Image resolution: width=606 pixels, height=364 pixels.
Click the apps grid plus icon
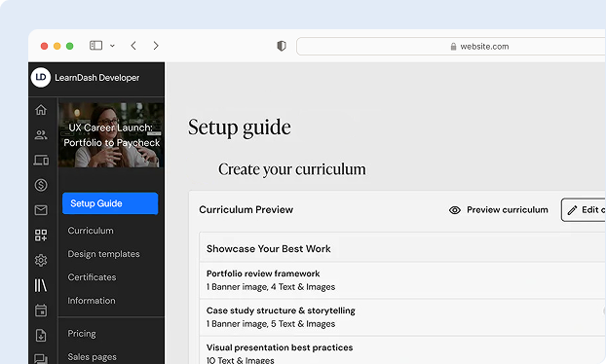[x=41, y=235]
